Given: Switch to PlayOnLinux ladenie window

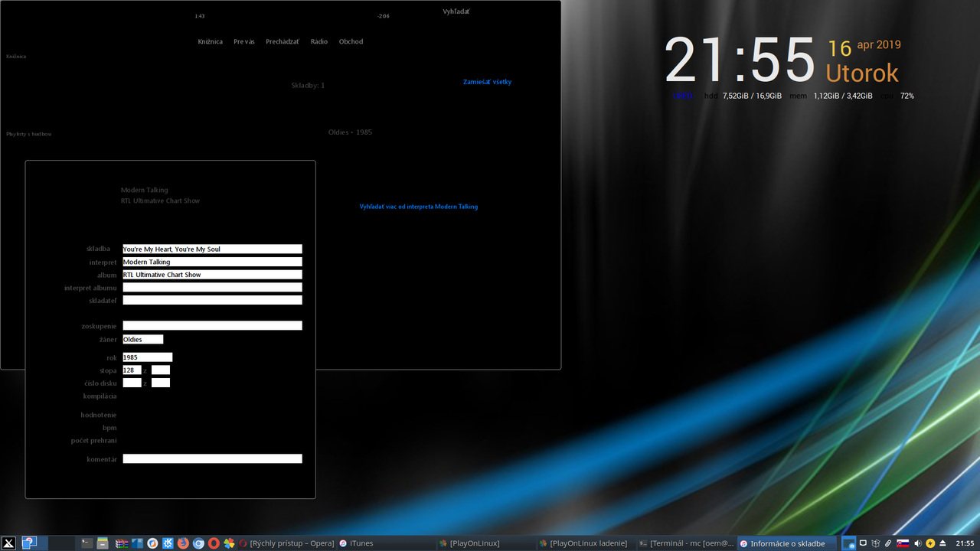Looking at the screenshot, I should [x=586, y=543].
